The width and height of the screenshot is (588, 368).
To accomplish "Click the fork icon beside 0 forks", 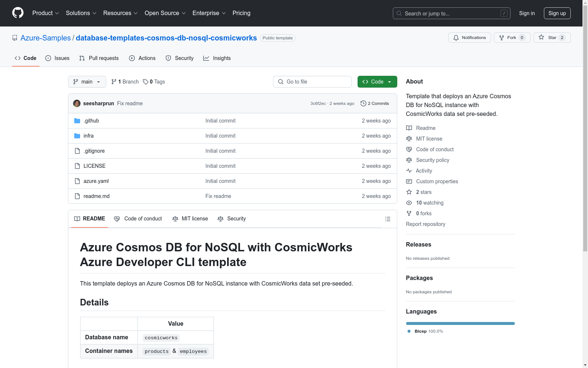I will pyautogui.click(x=409, y=213).
